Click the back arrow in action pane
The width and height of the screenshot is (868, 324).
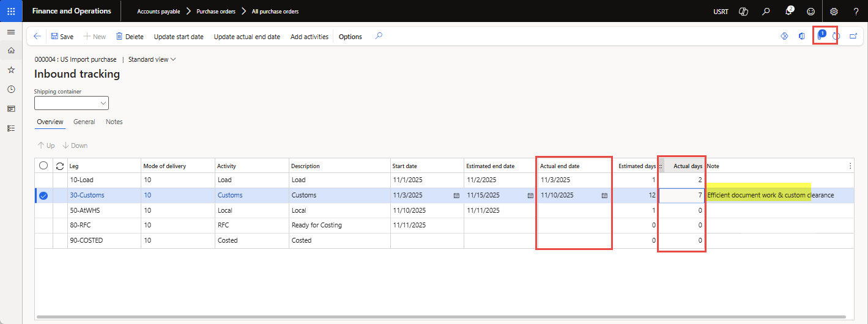pyautogui.click(x=37, y=37)
